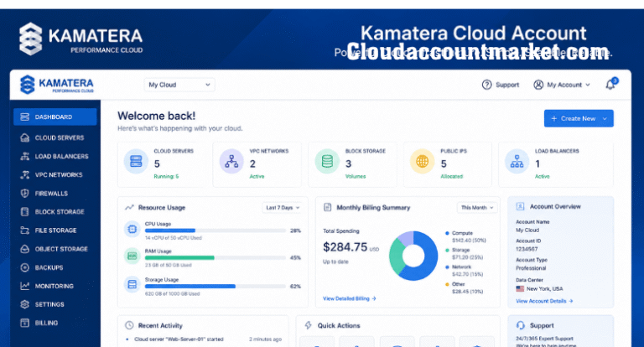Click the Billing sidebar icon
The height and width of the screenshot is (347, 644).
click(x=24, y=323)
